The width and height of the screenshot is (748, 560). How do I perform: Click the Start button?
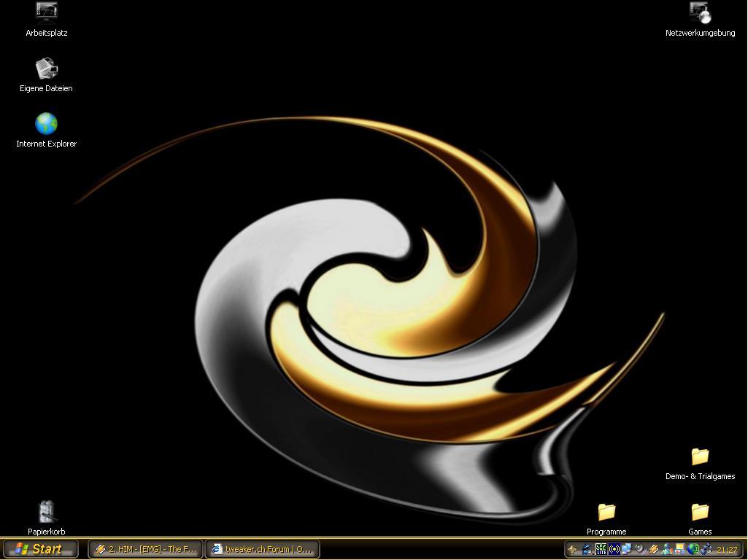40,549
